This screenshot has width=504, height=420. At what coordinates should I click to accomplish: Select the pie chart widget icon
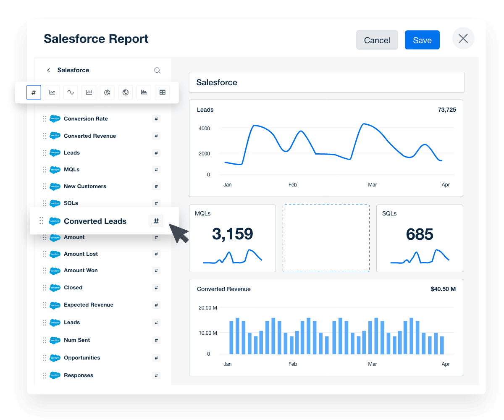107,92
